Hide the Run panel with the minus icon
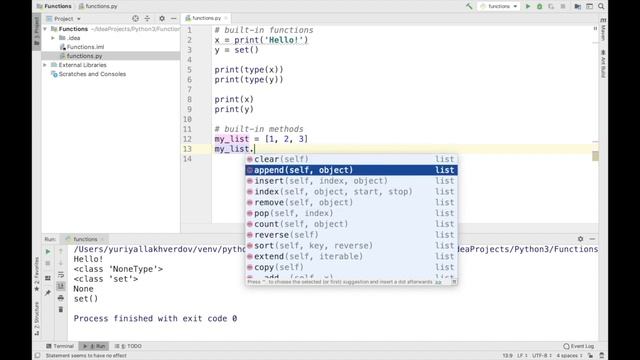This screenshot has height=360, width=640. point(592,239)
